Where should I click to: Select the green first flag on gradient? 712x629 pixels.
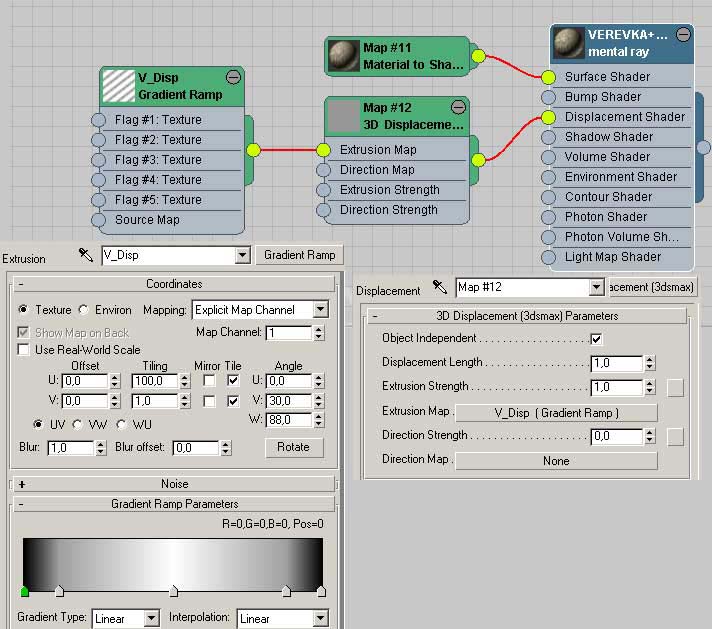coord(25,592)
